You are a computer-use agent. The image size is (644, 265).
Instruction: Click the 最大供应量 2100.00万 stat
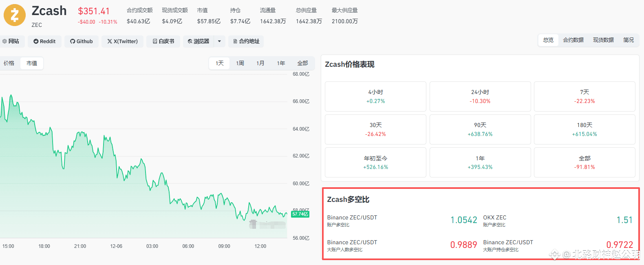tap(345, 15)
